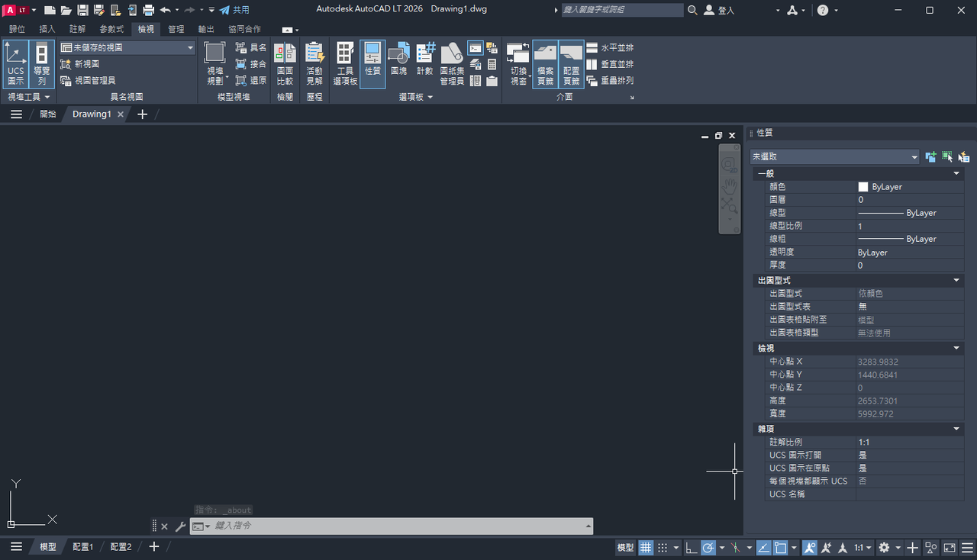
Task: Open 圖紙集管理員 sheet set manager
Action: tap(452, 64)
